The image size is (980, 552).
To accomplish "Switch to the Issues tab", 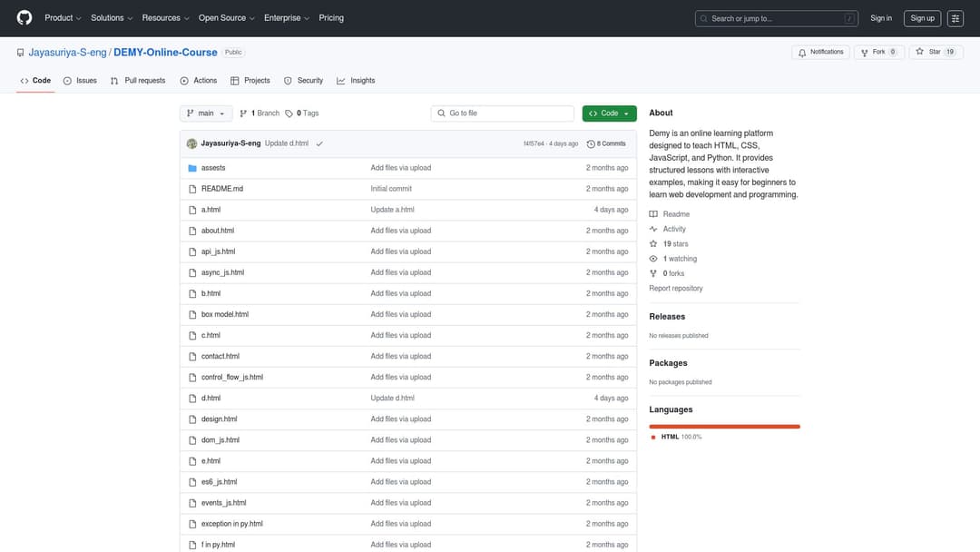I will 80,81.
